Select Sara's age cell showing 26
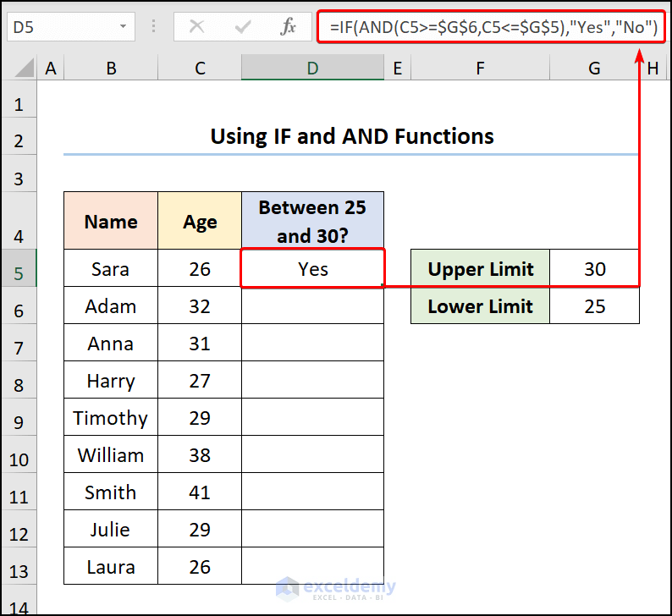This screenshot has width=672, height=616. (x=200, y=268)
